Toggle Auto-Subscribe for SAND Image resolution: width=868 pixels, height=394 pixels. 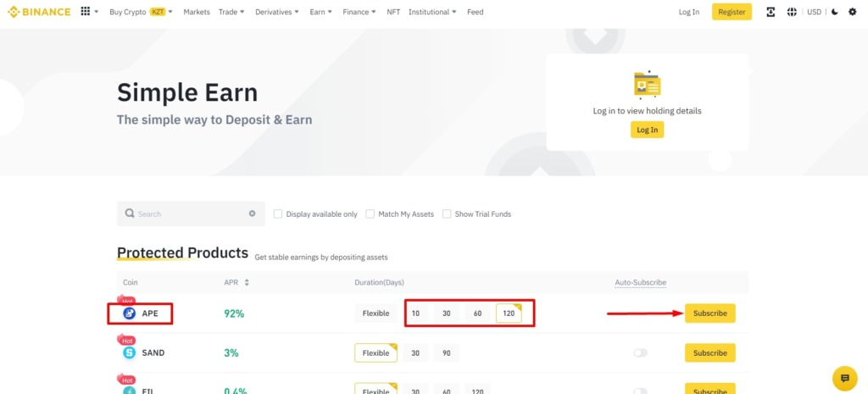(x=640, y=352)
